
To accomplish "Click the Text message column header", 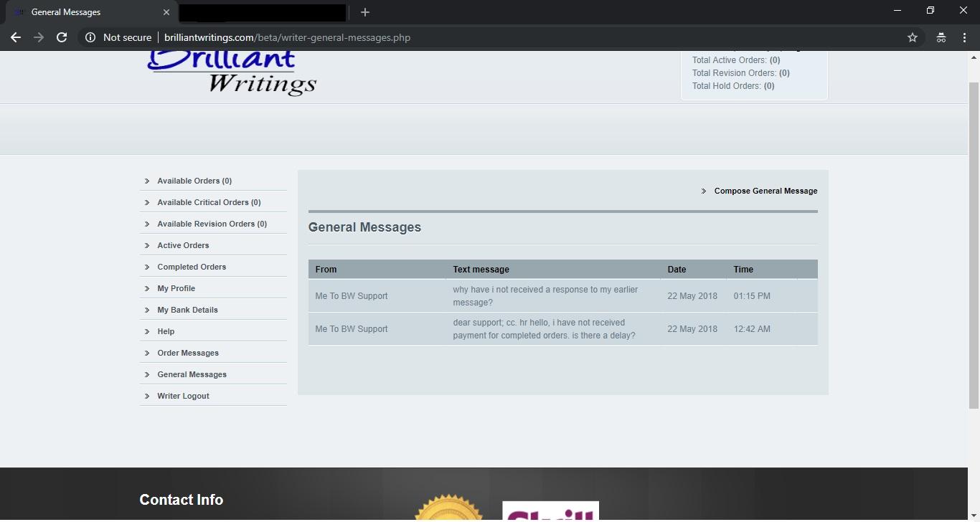I will tap(481, 270).
